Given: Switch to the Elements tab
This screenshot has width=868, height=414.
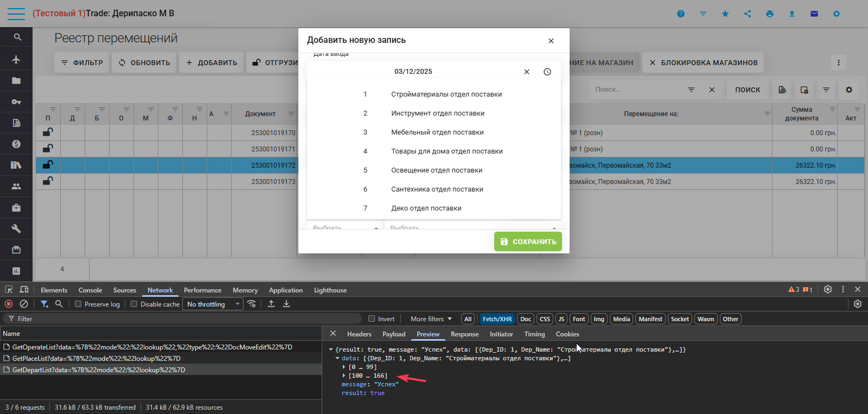Looking at the screenshot, I should (x=54, y=290).
